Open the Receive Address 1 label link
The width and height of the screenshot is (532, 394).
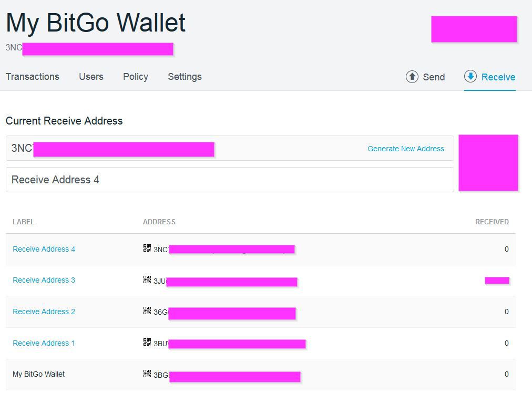tap(44, 343)
